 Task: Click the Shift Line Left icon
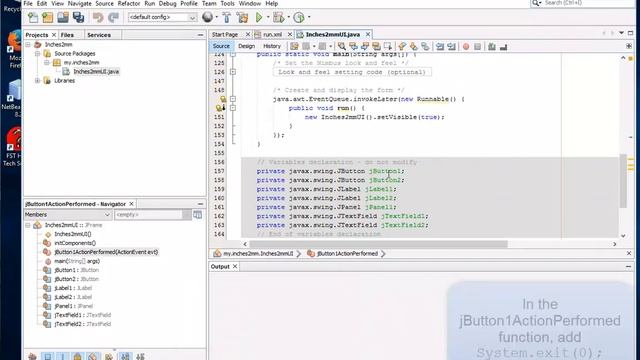[440, 47]
